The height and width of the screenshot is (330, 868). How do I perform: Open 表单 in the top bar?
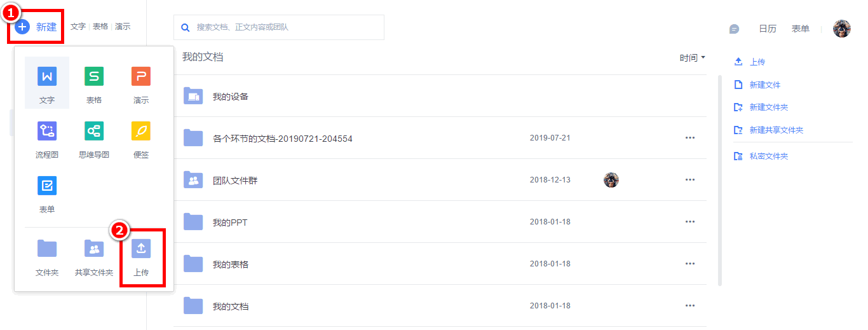800,29
